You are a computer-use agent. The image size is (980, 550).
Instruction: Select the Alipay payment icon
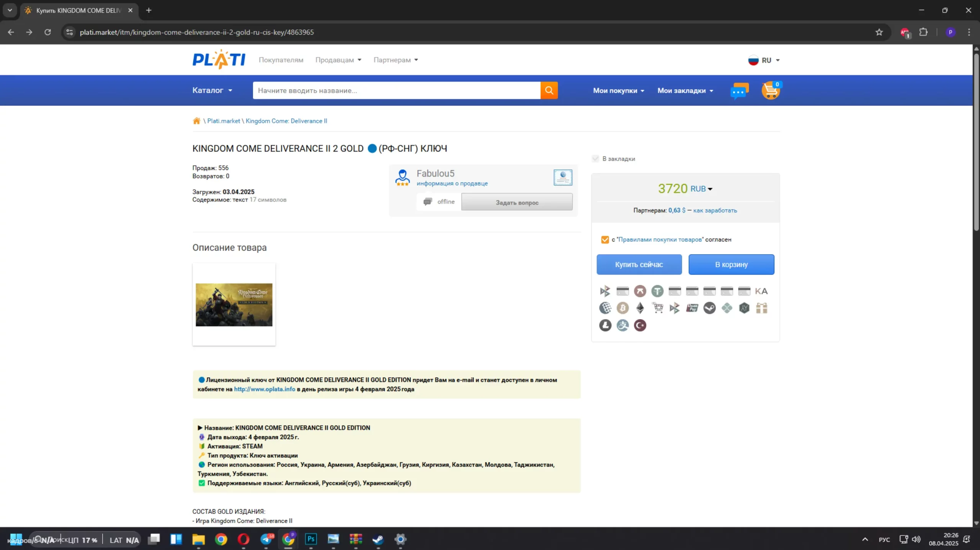point(622,325)
